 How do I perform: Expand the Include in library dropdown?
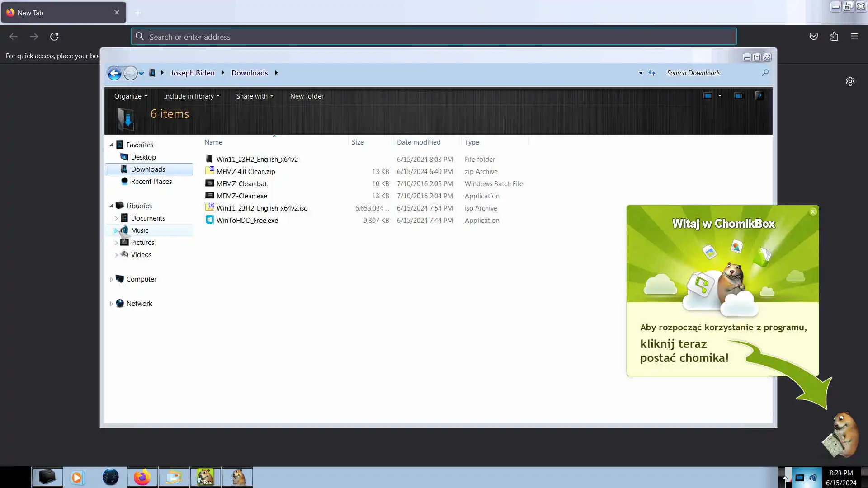(191, 96)
